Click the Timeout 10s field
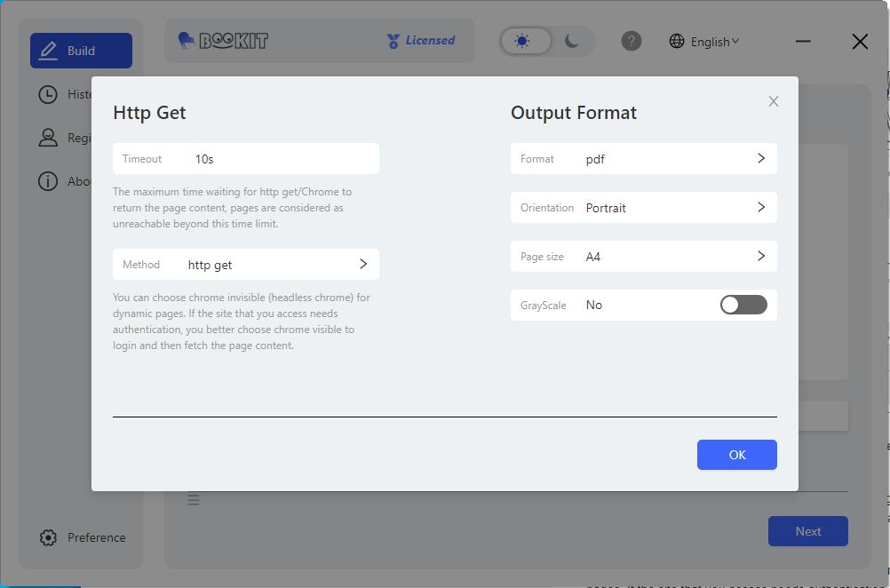 (x=246, y=159)
